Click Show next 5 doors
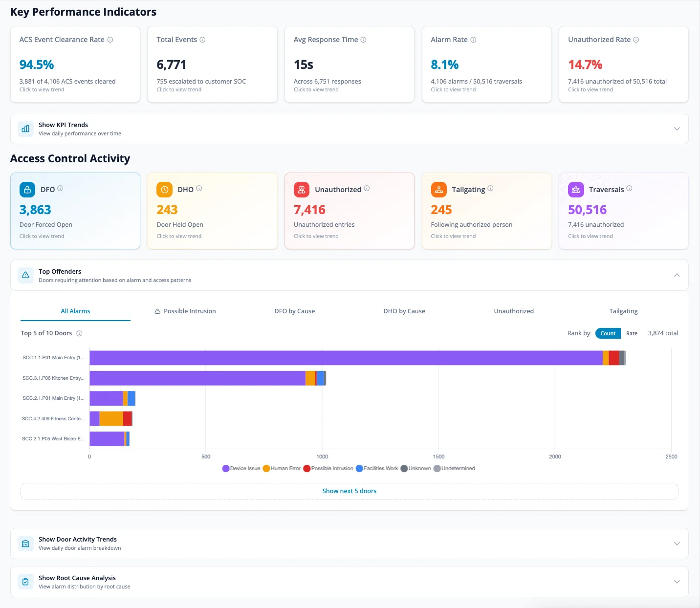 (350, 491)
